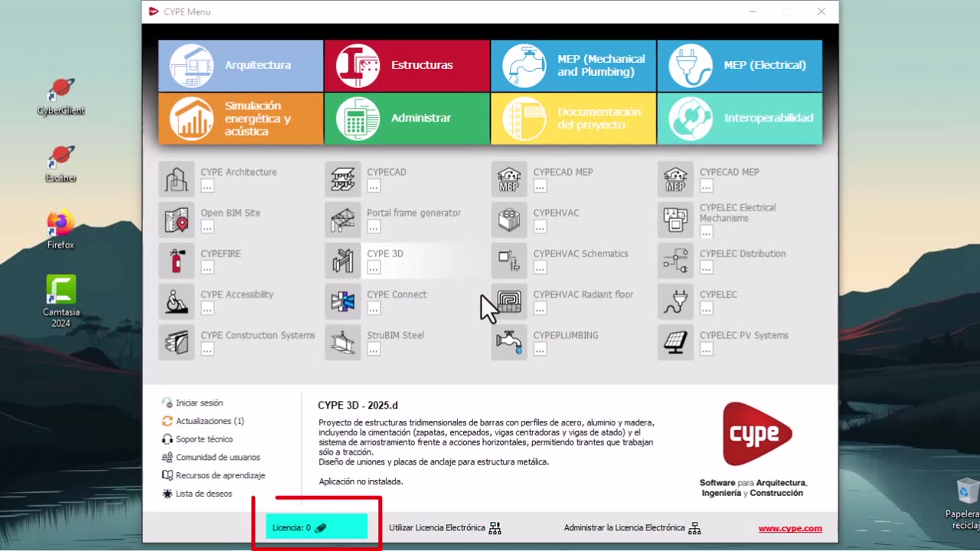
Task: Expand options button under CYPE 3D
Action: pyautogui.click(x=374, y=267)
